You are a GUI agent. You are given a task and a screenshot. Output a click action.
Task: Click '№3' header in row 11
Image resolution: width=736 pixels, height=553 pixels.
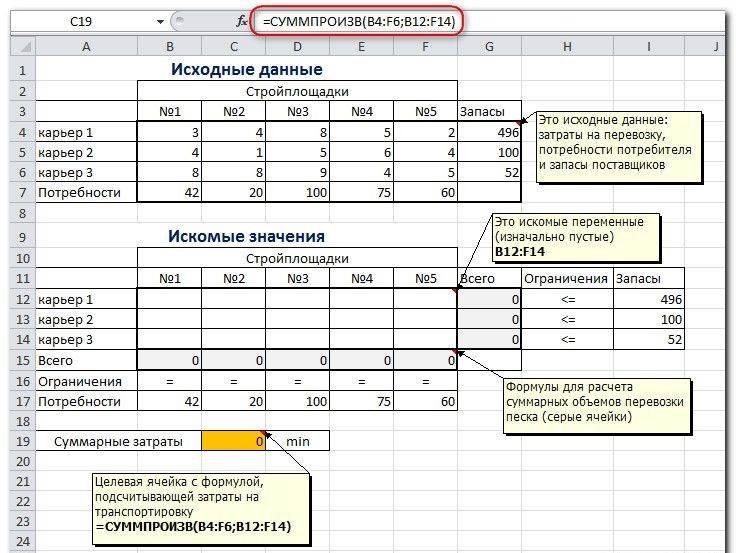(x=298, y=278)
